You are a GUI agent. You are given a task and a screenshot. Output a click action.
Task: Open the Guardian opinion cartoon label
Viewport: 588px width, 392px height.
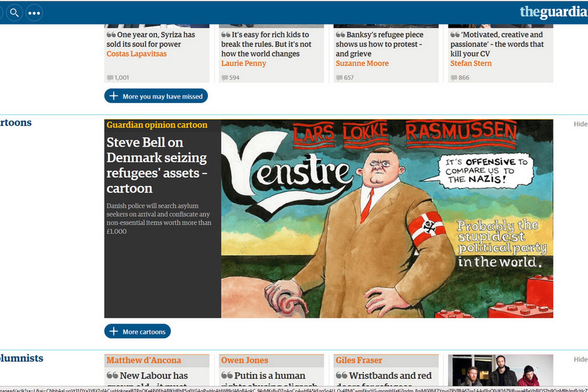click(x=157, y=125)
